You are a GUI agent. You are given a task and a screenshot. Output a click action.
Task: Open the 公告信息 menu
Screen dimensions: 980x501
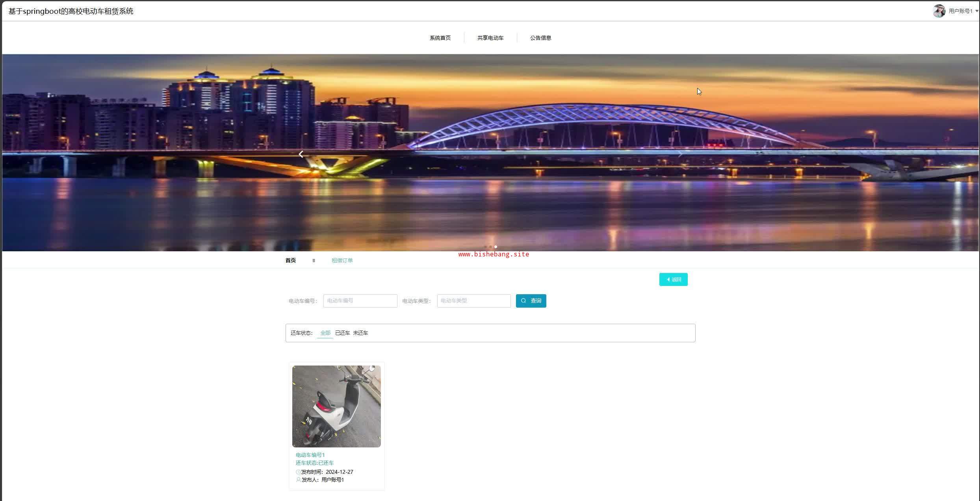point(540,38)
